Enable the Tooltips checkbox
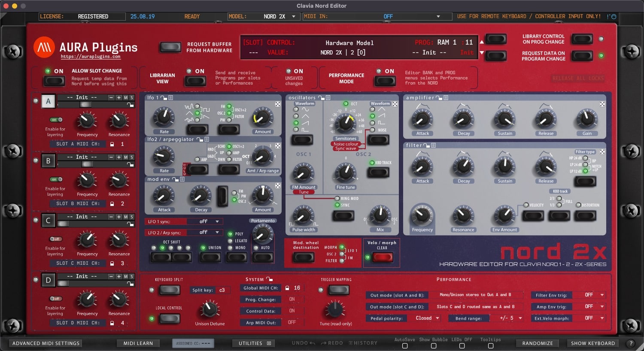 (491, 345)
